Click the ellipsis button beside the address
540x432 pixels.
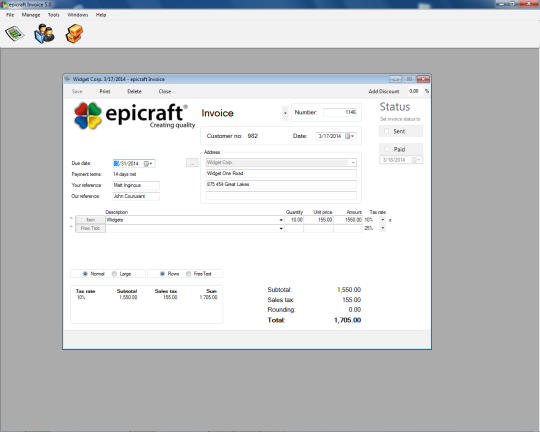coord(192,162)
